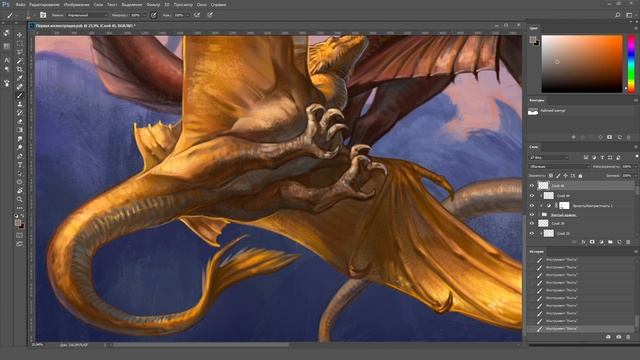Click the foreground color swatch in toolbox
The image size is (640, 360).
(x=18, y=222)
